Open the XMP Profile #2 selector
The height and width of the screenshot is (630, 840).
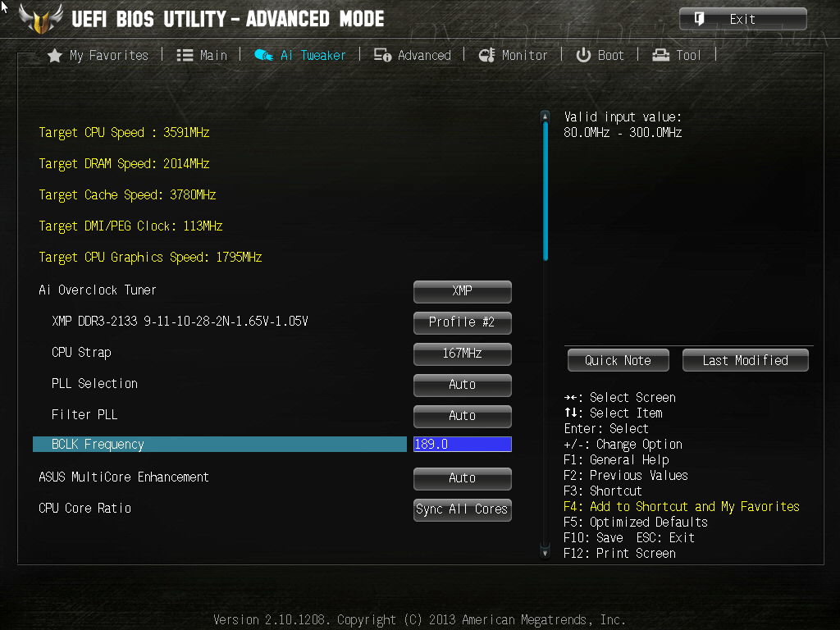(463, 322)
